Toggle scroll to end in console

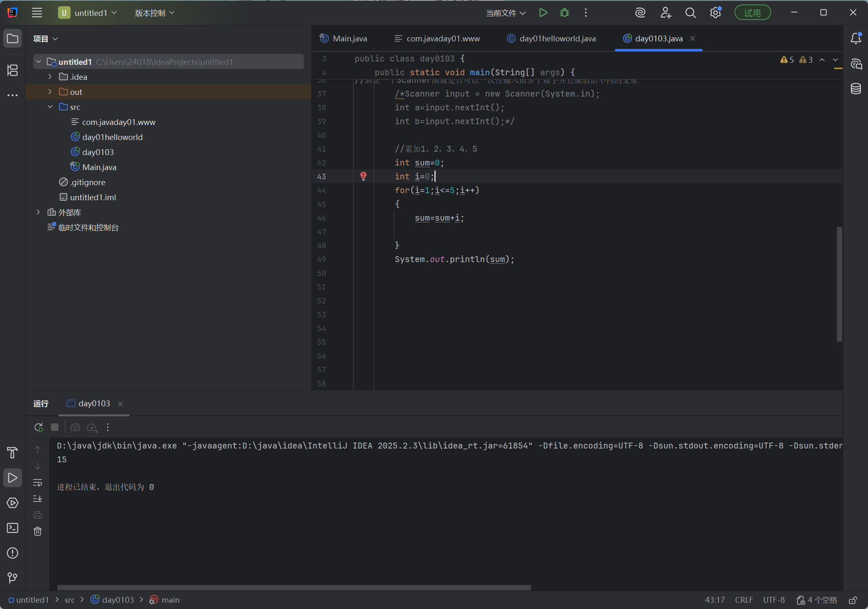coord(38,499)
